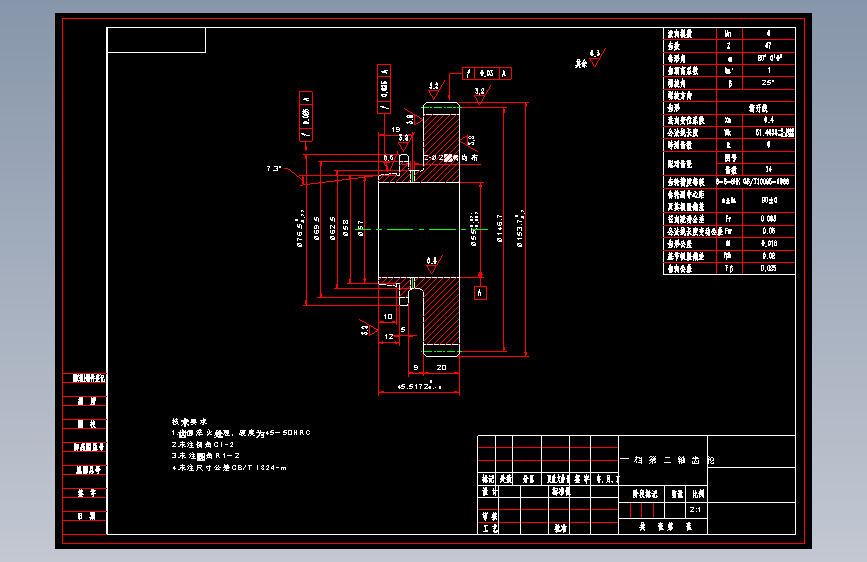Click the "12" length dimension
The image size is (867, 562).
click(389, 336)
